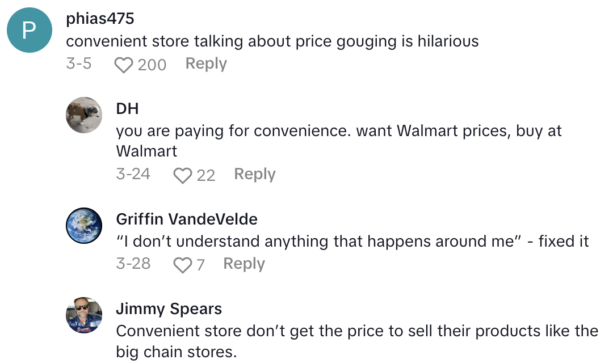This screenshot has width=613, height=364.
Task: Open the phias475 username link
Action: point(100,19)
